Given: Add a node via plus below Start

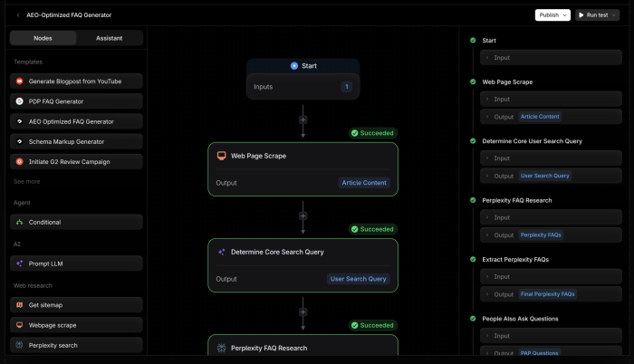Looking at the screenshot, I should 303,120.
